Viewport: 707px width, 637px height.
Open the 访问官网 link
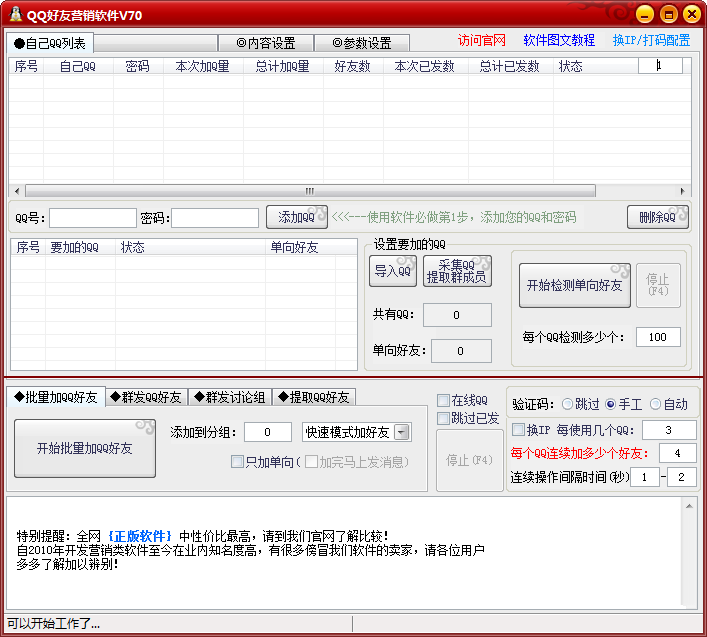(x=482, y=41)
